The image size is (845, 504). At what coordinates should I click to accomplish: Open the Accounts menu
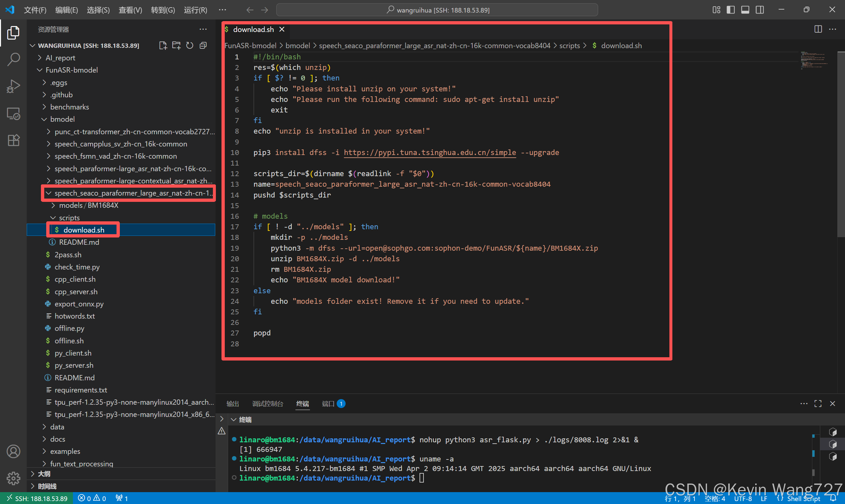click(x=13, y=451)
